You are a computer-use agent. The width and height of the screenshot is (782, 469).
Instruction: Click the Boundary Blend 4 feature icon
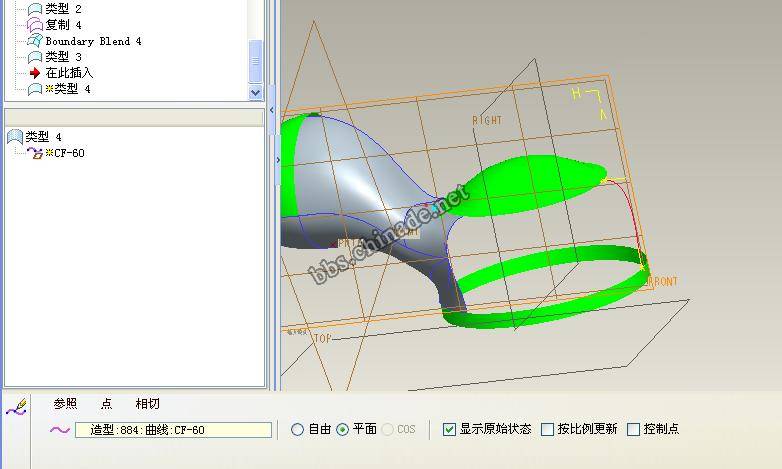tap(35, 41)
